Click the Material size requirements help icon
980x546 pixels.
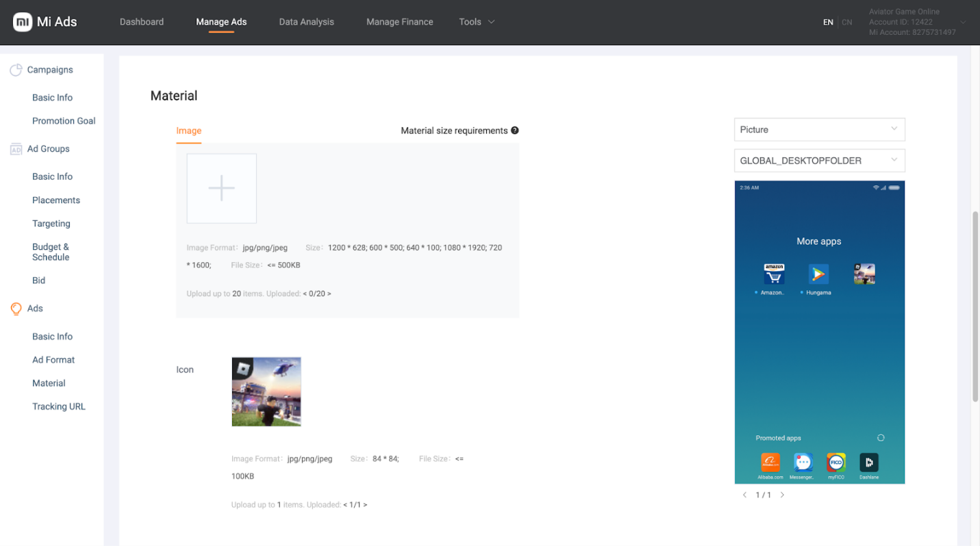pyautogui.click(x=515, y=131)
